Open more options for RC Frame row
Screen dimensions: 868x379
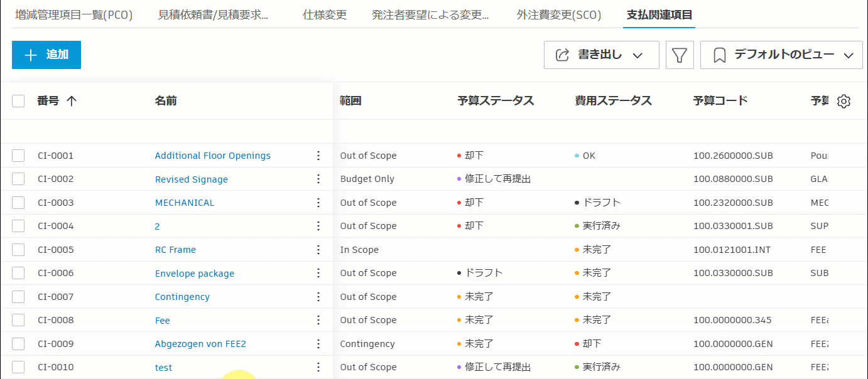318,250
